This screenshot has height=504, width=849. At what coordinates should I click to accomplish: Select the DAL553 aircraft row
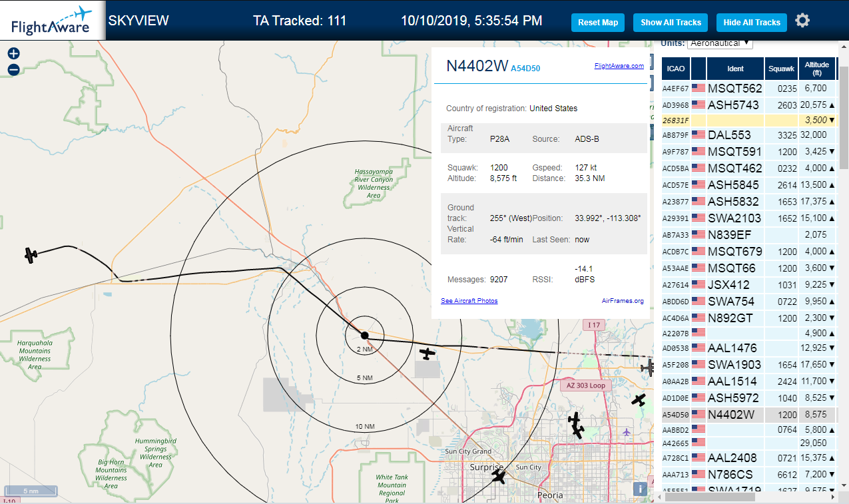click(x=749, y=134)
